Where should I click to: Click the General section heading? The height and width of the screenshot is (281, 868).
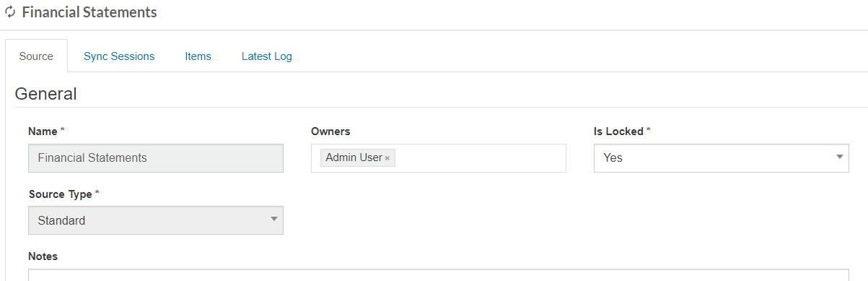45,94
